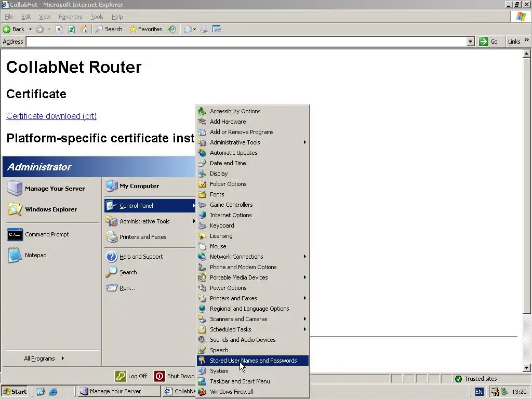Click the page scrollbar down arrow
This screenshot has width=532, height=399.
526,367
